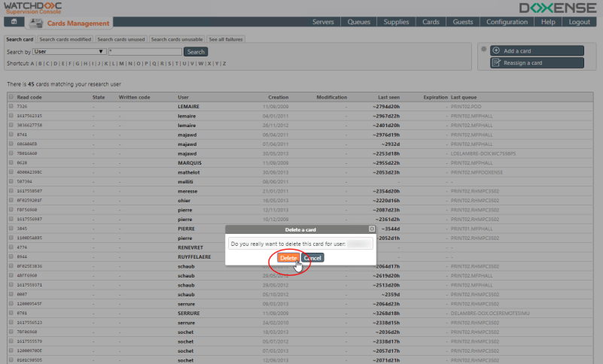Check the box for card 7326

(x=11, y=107)
